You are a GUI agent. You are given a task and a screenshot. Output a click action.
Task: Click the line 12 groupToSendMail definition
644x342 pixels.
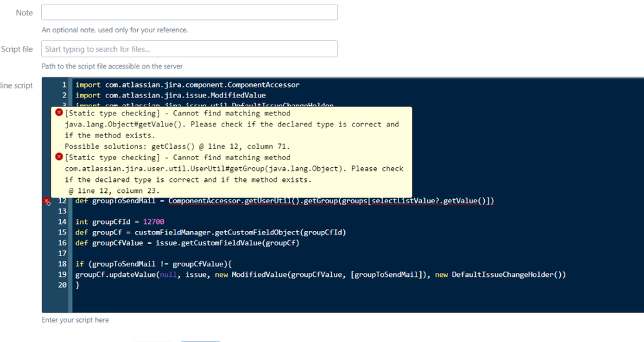[x=285, y=201]
